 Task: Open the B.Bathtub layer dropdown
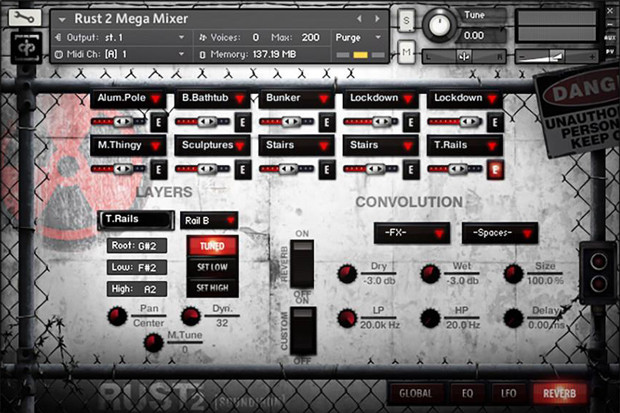tap(212, 99)
